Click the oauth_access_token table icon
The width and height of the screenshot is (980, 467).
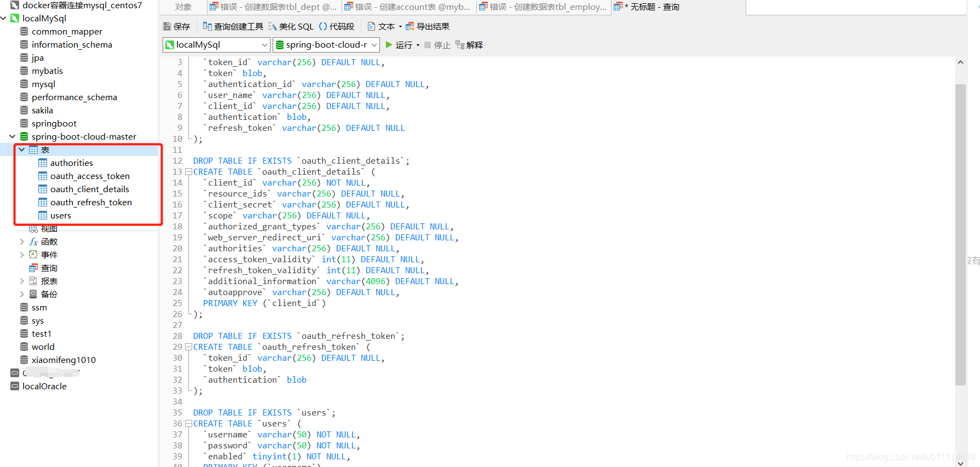(43, 176)
